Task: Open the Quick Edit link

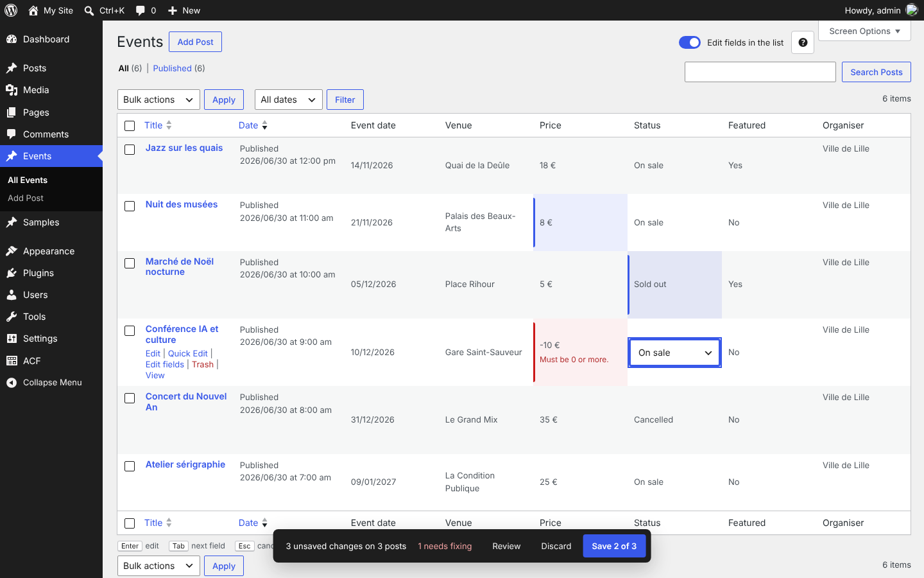Action: 188,353
